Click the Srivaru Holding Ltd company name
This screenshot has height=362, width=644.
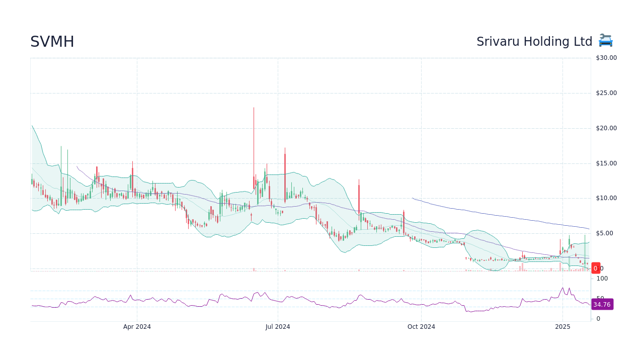[x=534, y=42]
